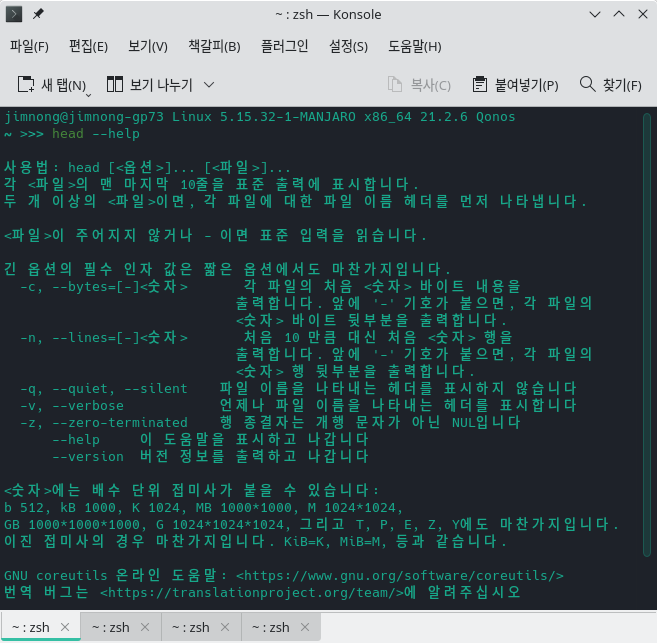The width and height of the screenshot is (657, 643).
Task: Click the 복사(C) copy button
Action: pos(419,85)
